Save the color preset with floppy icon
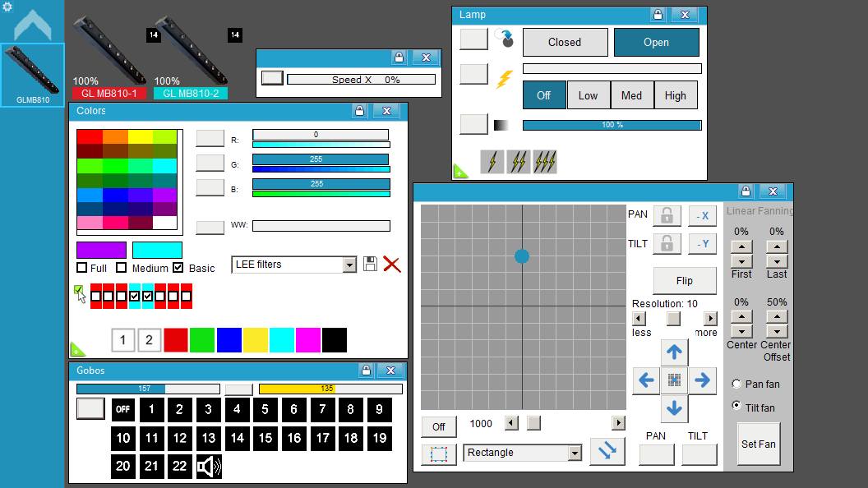The height and width of the screenshot is (488, 868). pyautogui.click(x=371, y=264)
